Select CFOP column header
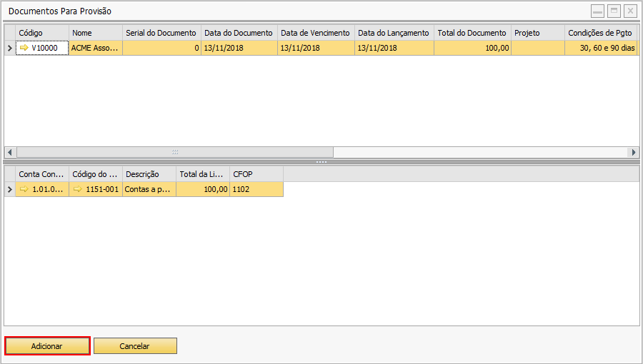The height and width of the screenshot is (364, 643). [256, 174]
